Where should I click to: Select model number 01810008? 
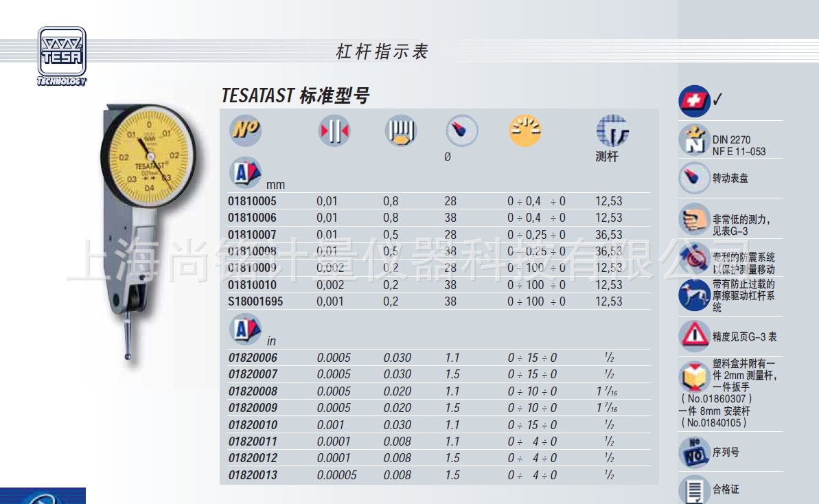pyautogui.click(x=252, y=251)
